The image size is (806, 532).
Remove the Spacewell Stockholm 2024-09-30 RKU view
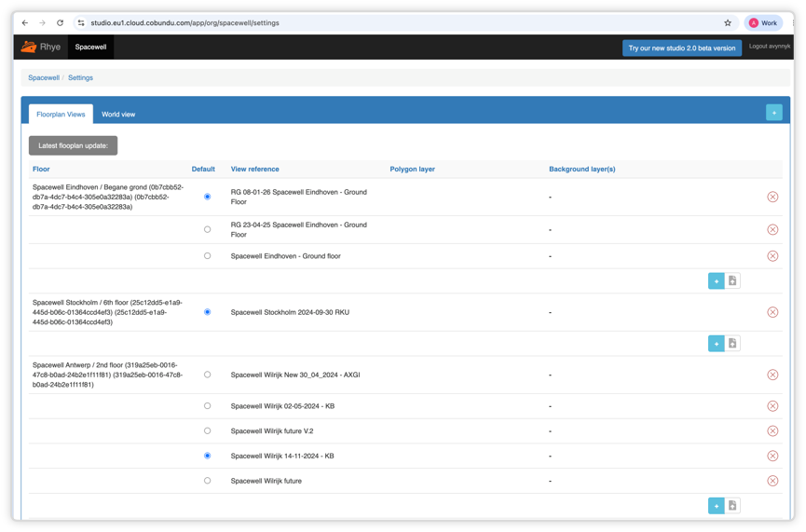tap(772, 312)
